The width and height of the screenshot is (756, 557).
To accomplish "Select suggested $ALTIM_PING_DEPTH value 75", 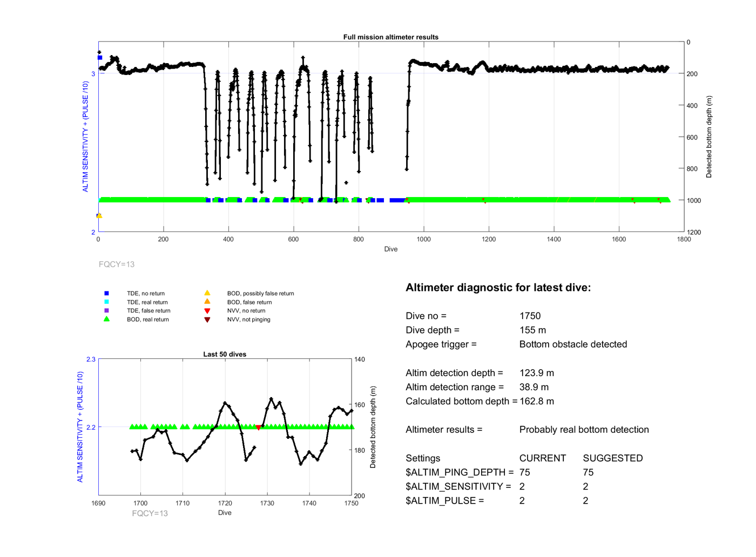I will point(588,472).
